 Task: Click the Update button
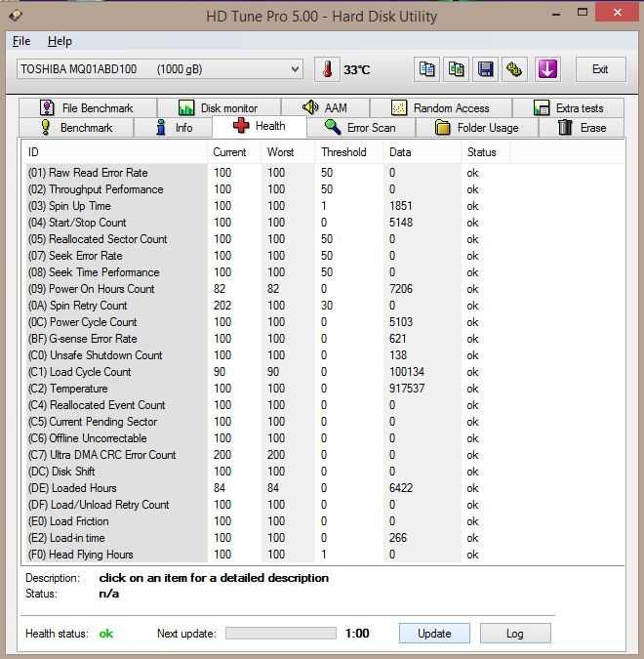(434, 634)
